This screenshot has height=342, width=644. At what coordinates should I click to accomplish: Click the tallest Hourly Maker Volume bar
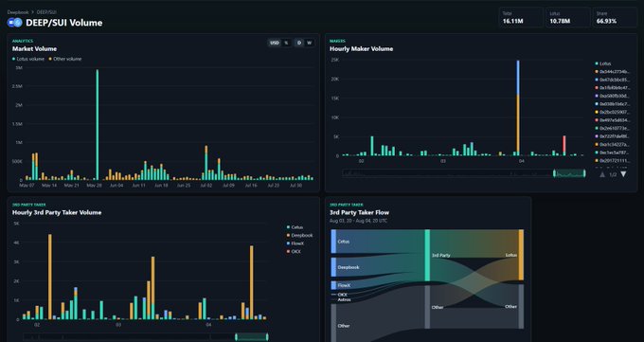518,108
